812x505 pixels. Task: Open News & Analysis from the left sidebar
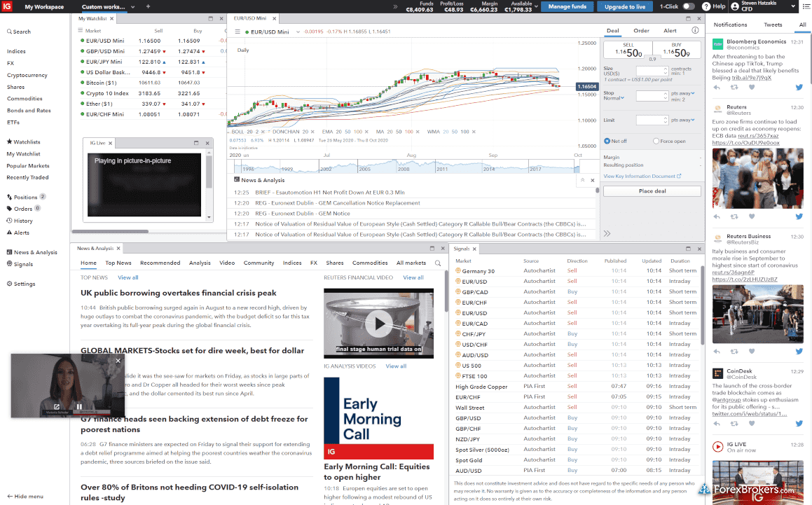click(32, 252)
